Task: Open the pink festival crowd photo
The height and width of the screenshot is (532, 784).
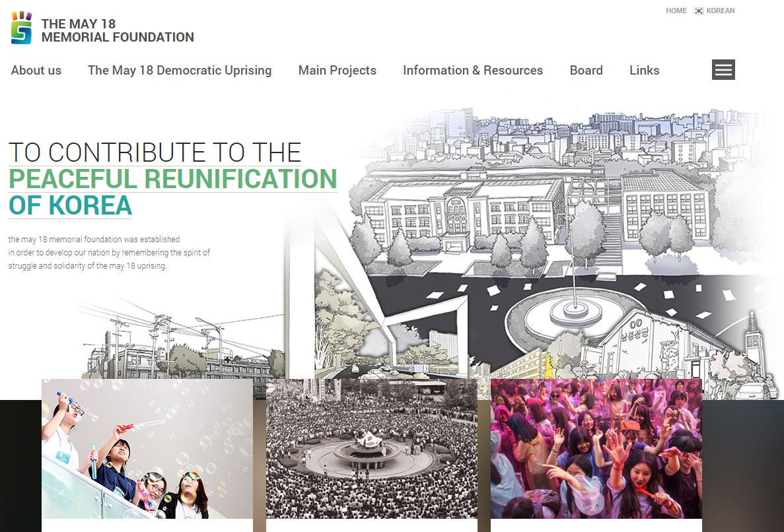Action: [x=596, y=449]
